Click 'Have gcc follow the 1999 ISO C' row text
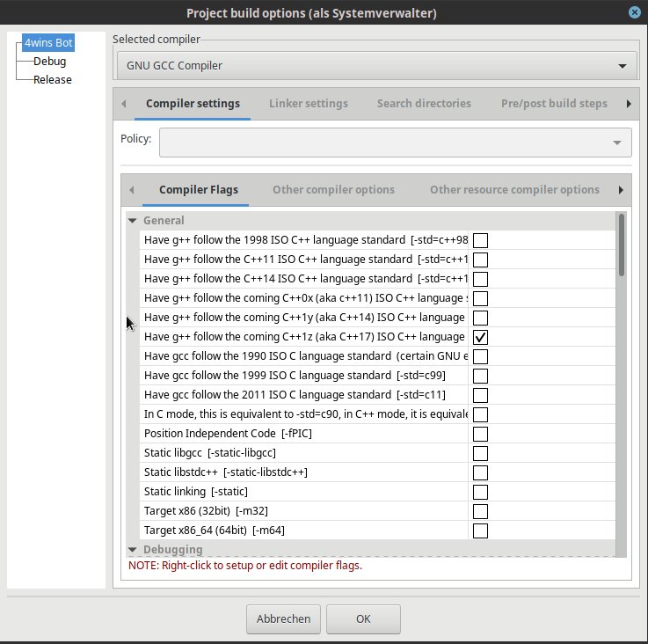648x644 pixels. pyautogui.click(x=295, y=376)
